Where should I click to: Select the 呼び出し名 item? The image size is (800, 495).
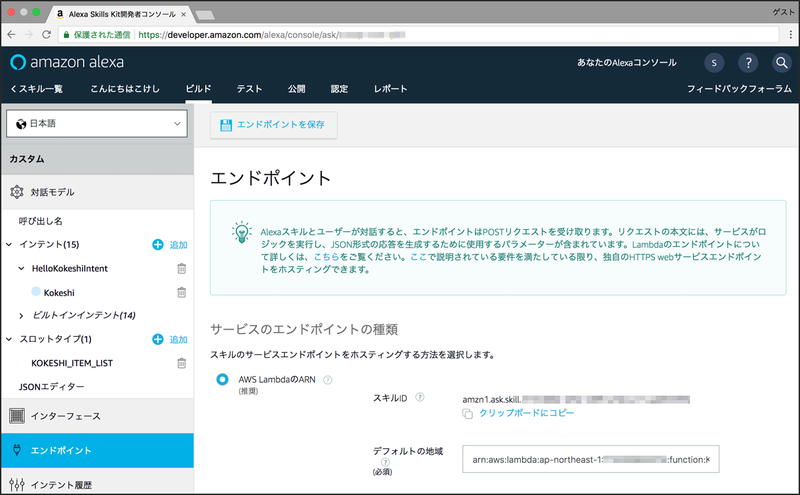(x=41, y=221)
